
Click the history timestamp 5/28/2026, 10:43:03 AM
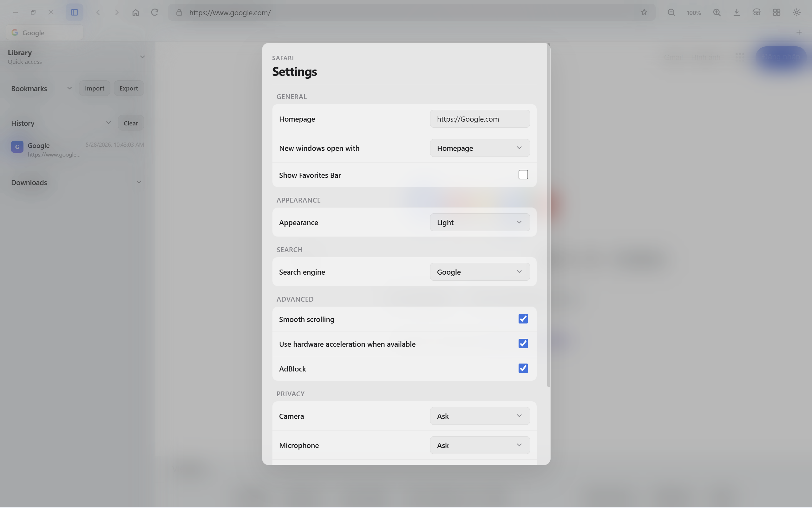(115, 144)
